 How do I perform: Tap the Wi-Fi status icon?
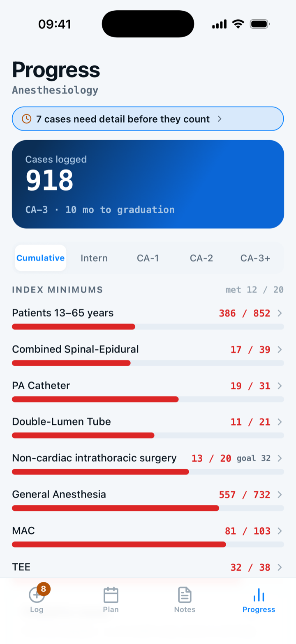238,24
